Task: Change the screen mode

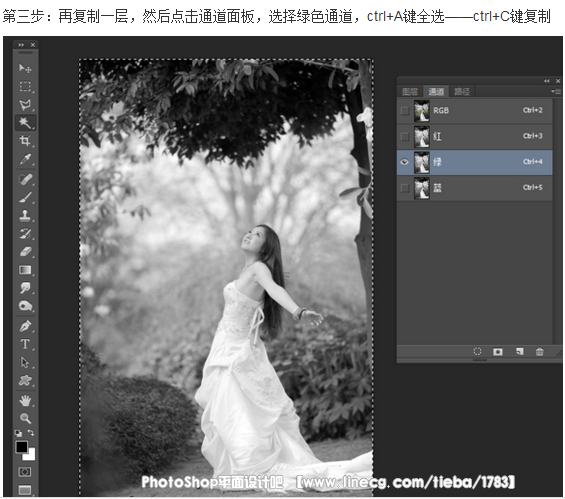Action: [x=25, y=489]
